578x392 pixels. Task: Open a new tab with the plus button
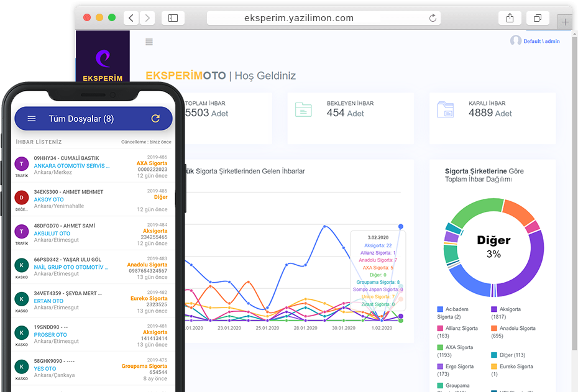(x=565, y=22)
